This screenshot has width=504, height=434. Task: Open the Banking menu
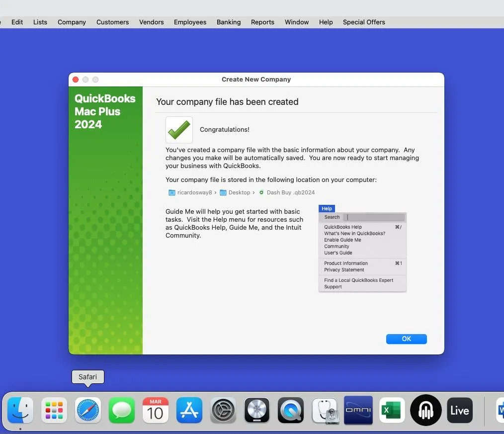pos(229,22)
